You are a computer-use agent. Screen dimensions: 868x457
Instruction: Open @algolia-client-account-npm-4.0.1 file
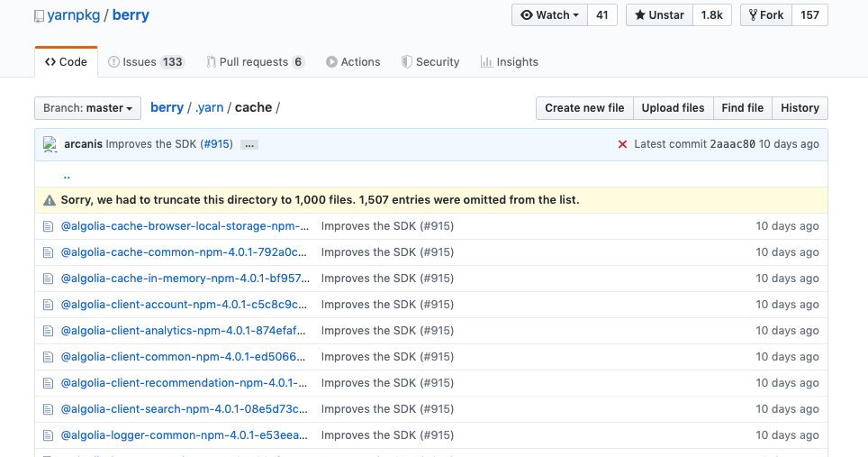[184, 304]
